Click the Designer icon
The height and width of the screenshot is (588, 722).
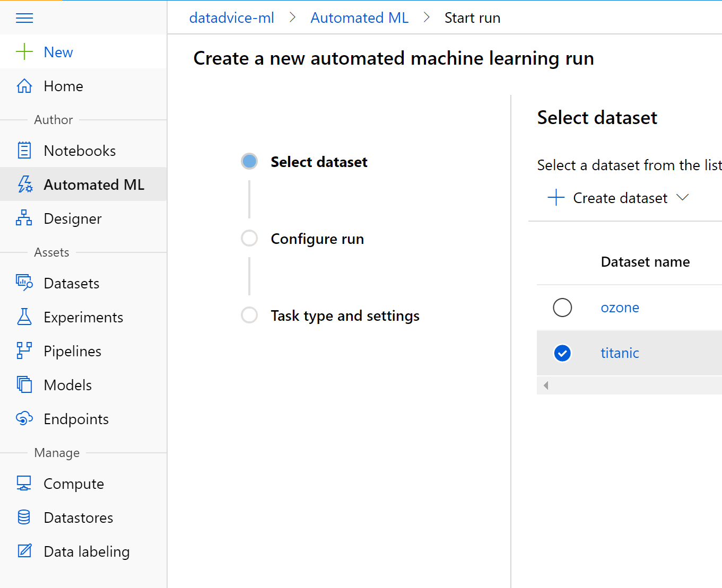24,218
